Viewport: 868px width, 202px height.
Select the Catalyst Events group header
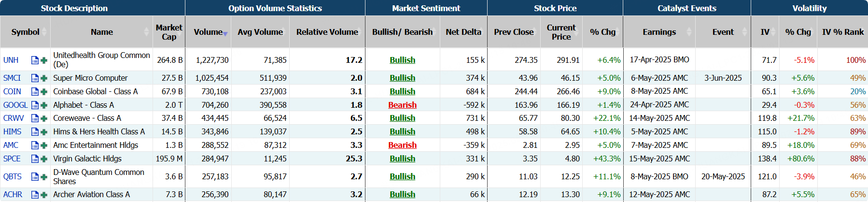(x=686, y=8)
